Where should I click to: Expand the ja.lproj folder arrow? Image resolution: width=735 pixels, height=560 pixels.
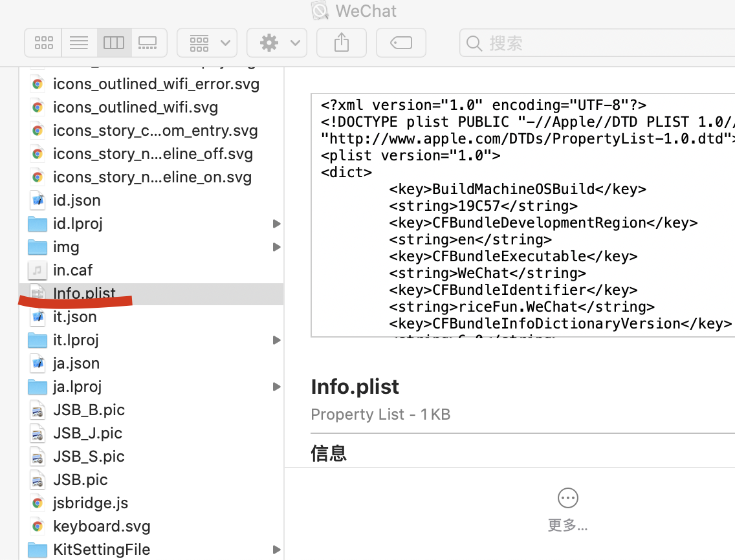(x=276, y=387)
